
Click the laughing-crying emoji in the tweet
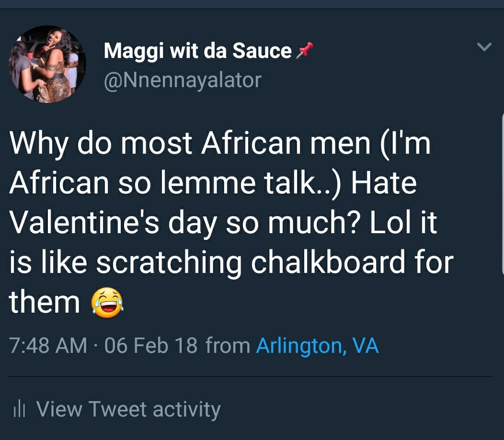coord(107,302)
